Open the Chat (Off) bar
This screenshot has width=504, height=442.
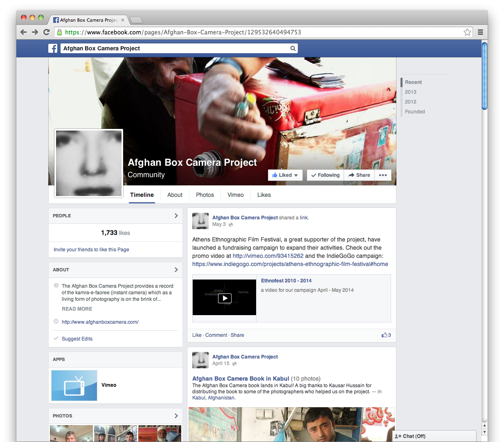(x=434, y=436)
